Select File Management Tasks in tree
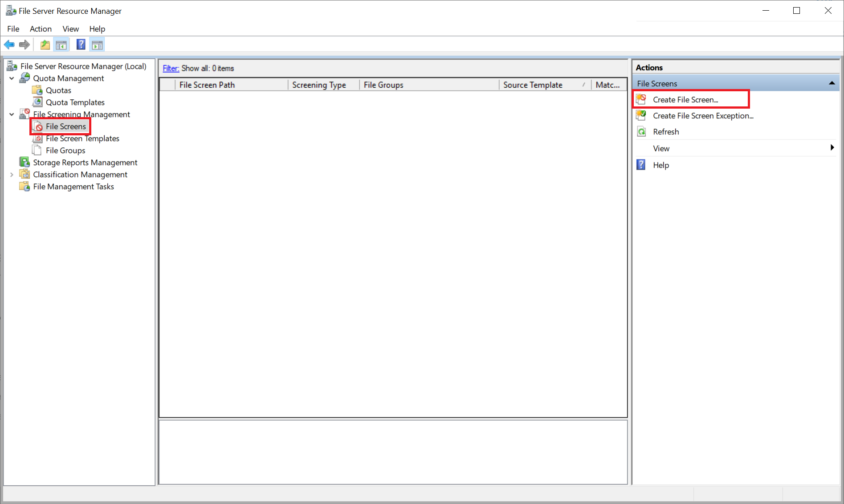Screen dimensions: 844x504 tap(73, 187)
